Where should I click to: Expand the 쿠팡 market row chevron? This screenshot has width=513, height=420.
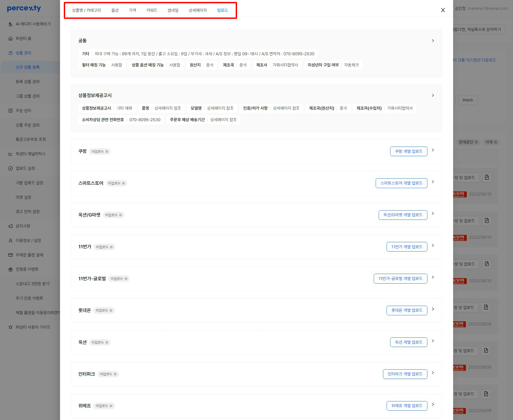click(x=433, y=150)
